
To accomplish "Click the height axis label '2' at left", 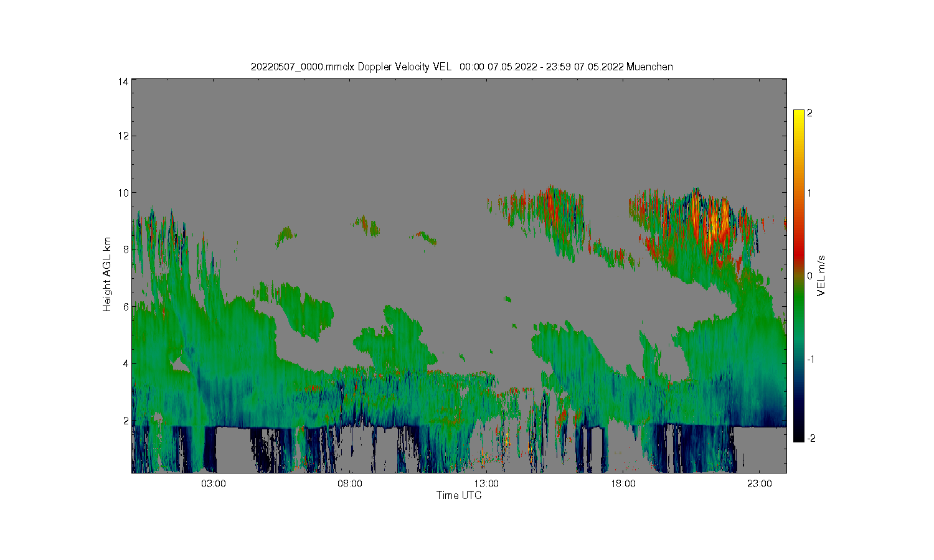I will click(126, 421).
